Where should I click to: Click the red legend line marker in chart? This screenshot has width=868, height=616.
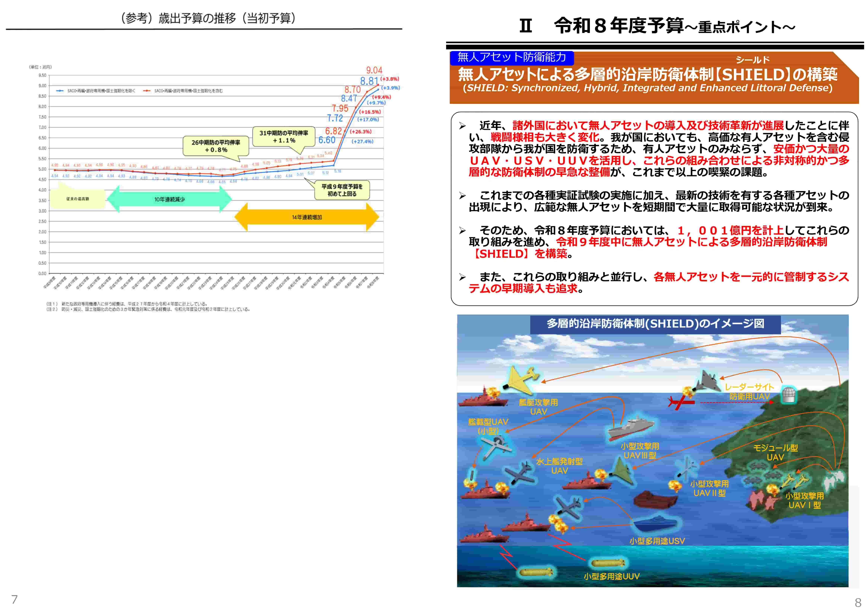[147, 91]
